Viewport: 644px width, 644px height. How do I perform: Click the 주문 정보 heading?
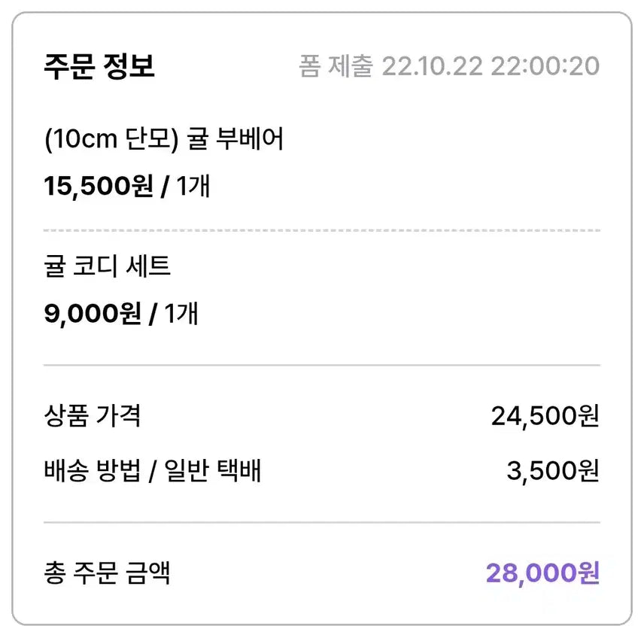[x=99, y=66]
